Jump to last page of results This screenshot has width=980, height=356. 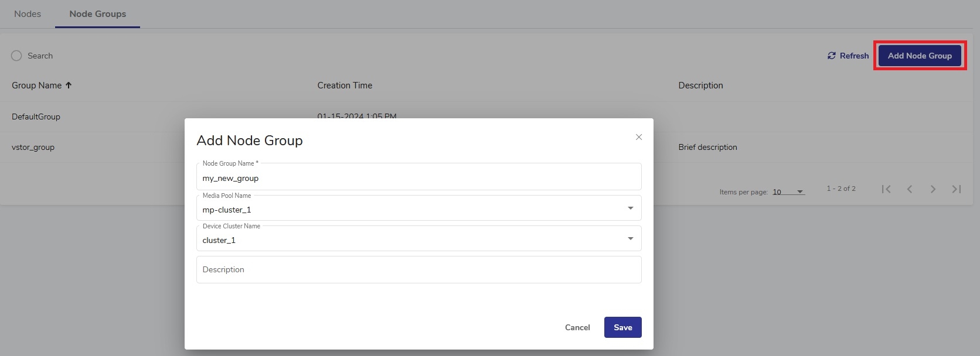tap(957, 189)
